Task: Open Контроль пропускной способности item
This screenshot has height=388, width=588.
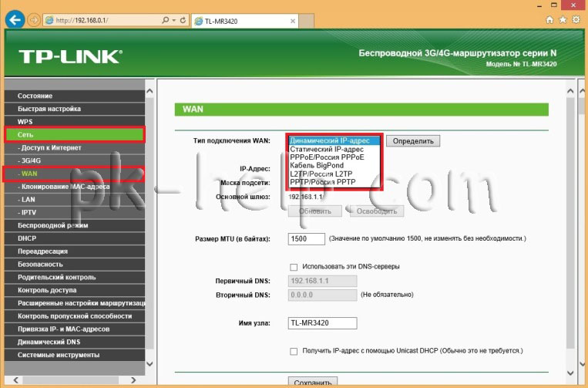Action: pos(75,316)
